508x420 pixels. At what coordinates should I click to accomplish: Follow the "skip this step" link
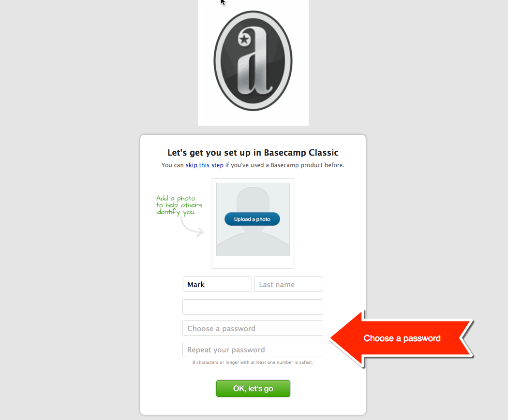pyautogui.click(x=205, y=165)
